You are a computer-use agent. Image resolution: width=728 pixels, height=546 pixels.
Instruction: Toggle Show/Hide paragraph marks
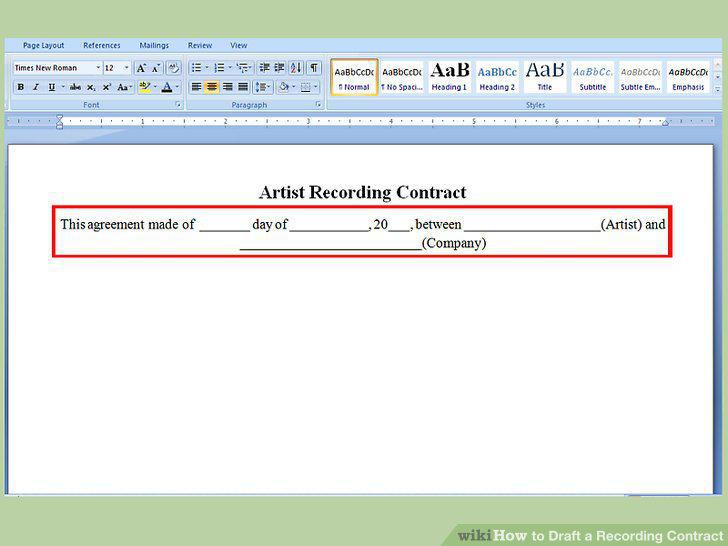pyautogui.click(x=314, y=68)
